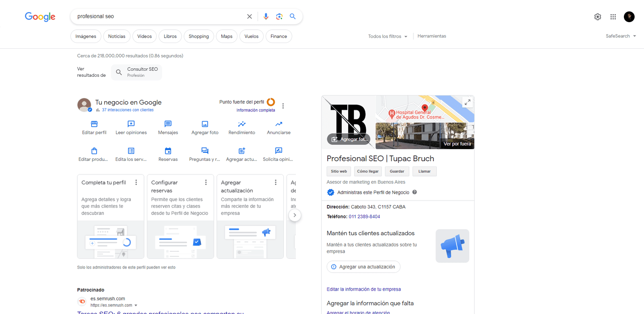Viewport: 644px width, 314px height.
Task: Open Anunciarse advertising shortcut
Action: coord(279,128)
